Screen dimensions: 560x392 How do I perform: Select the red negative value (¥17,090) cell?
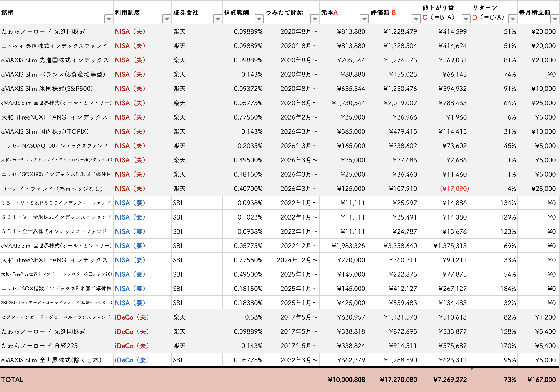click(446, 189)
